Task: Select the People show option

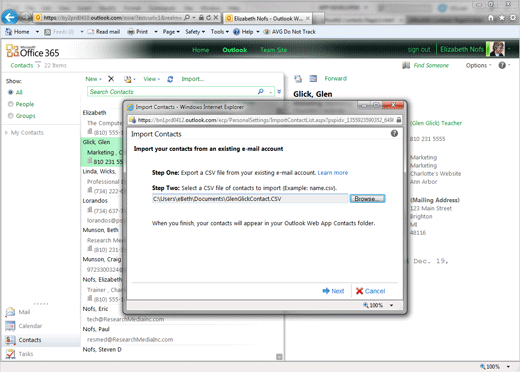Action: pyautogui.click(x=11, y=104)
